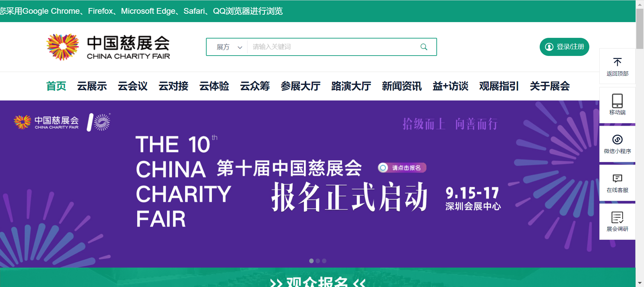Click the 观众报名 visitor registration link
Image resolution: width=644 pixels, height=287 pixels.
point(317,281)
